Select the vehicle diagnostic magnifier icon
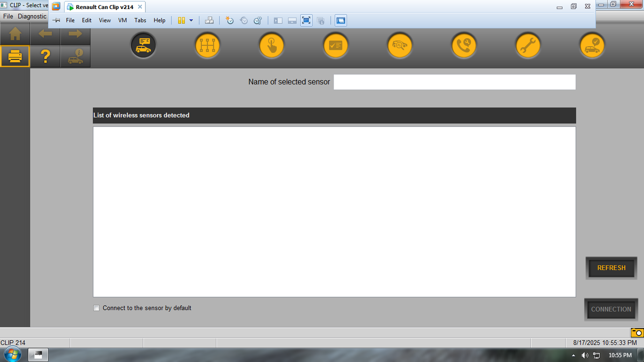644x362 pixels. coord(400,45)
